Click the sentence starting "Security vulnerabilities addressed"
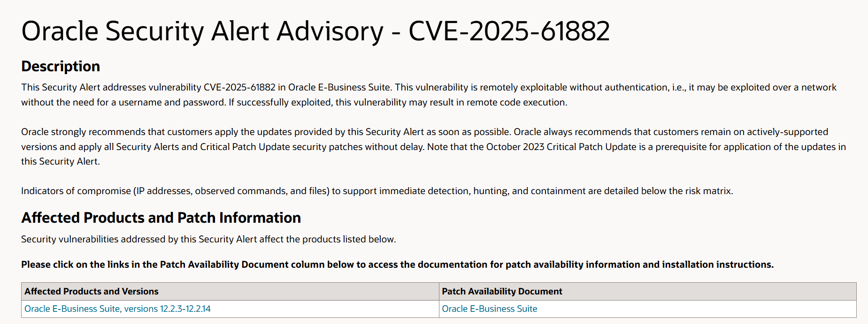 tap(208, 239)
